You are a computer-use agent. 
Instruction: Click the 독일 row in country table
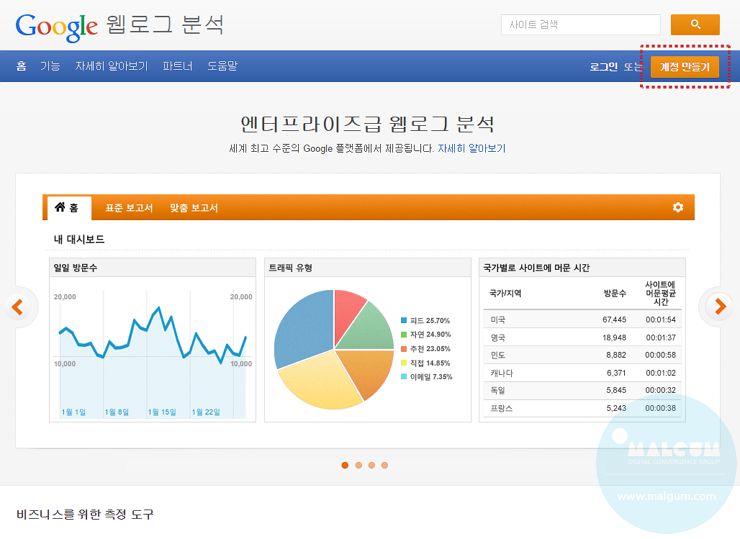click(582, 390)
